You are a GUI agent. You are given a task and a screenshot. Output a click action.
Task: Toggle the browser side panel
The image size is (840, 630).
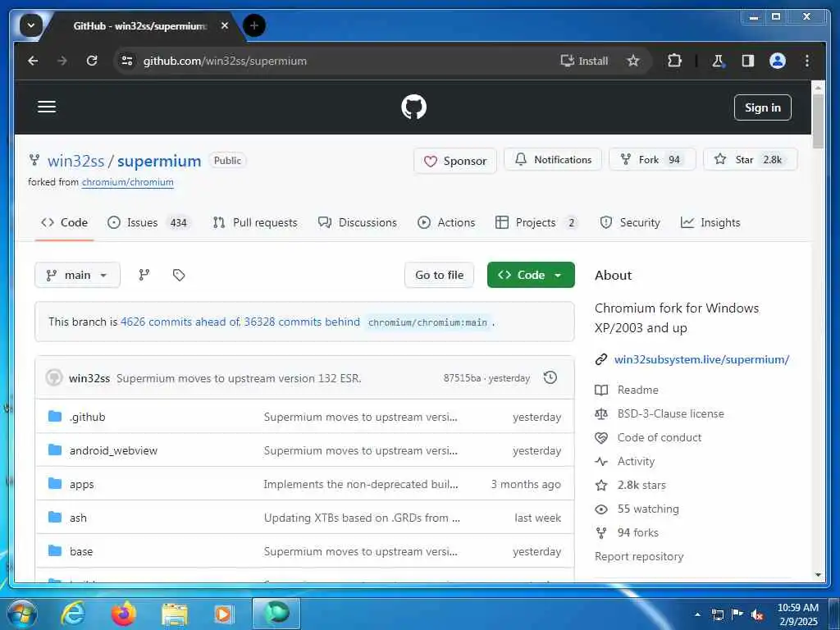click(748, 61)
